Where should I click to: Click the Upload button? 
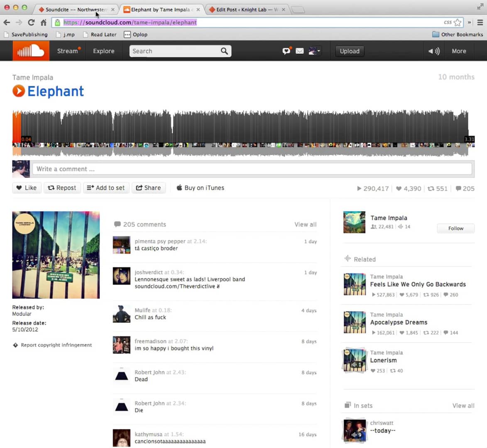pyautogui.click(x=350, y=51)
